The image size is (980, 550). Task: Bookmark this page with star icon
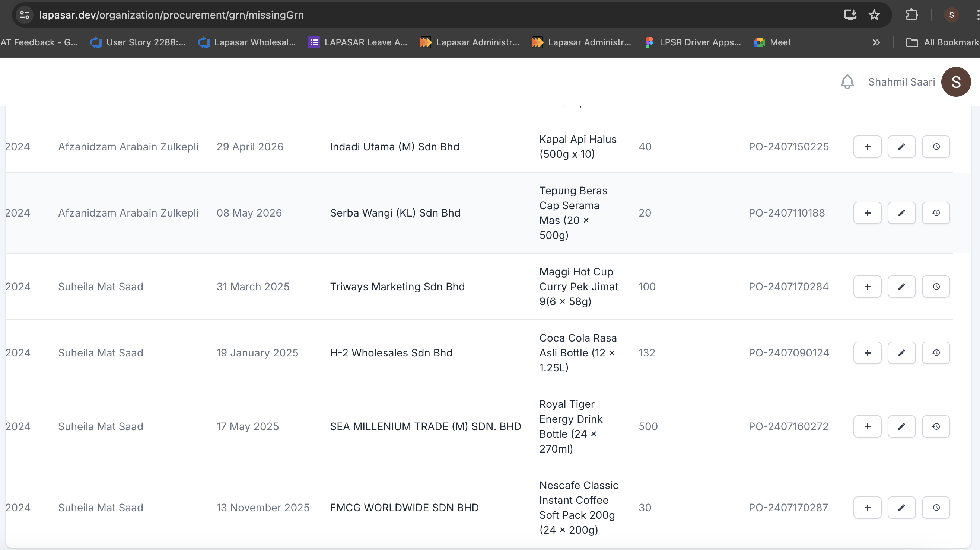pos(874,15)
